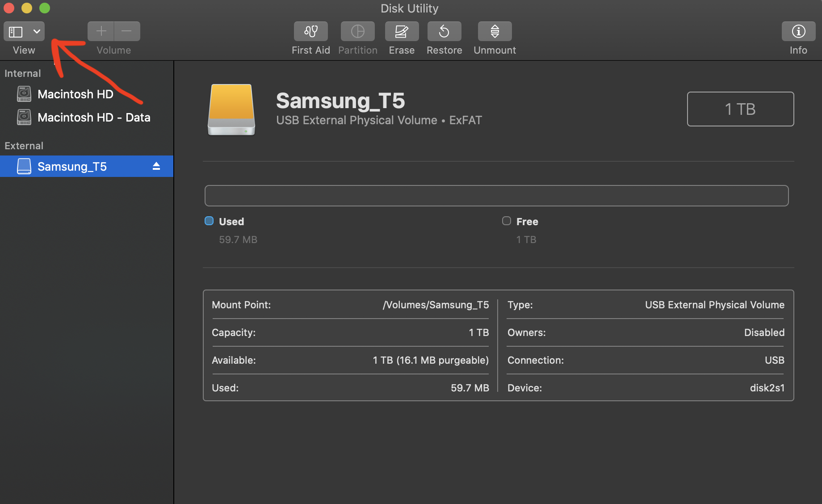Select Macintosh HD in the sidebar
822x504 pixels.
click(x=75, y=94)
